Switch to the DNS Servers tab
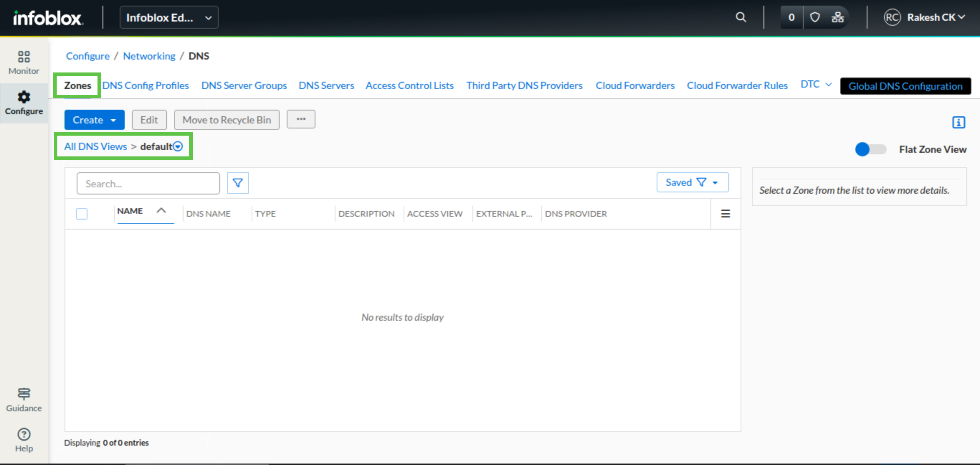The width and height of the screenshot is (980, 465). 326,86
